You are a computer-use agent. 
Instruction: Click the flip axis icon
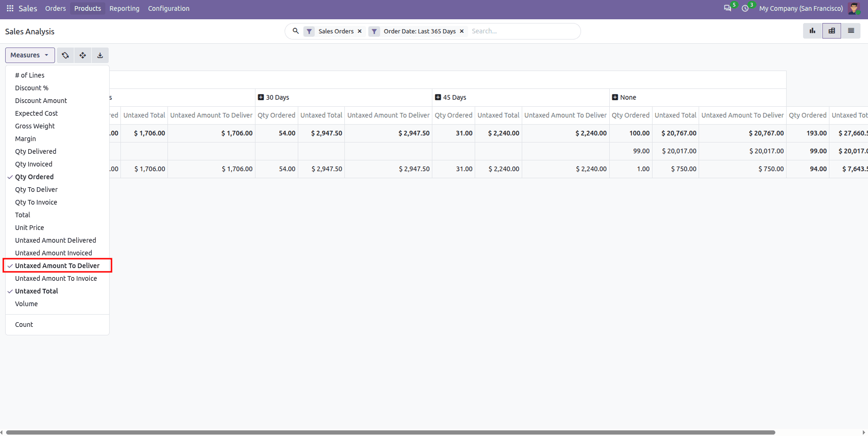click(x=65, y=55)
